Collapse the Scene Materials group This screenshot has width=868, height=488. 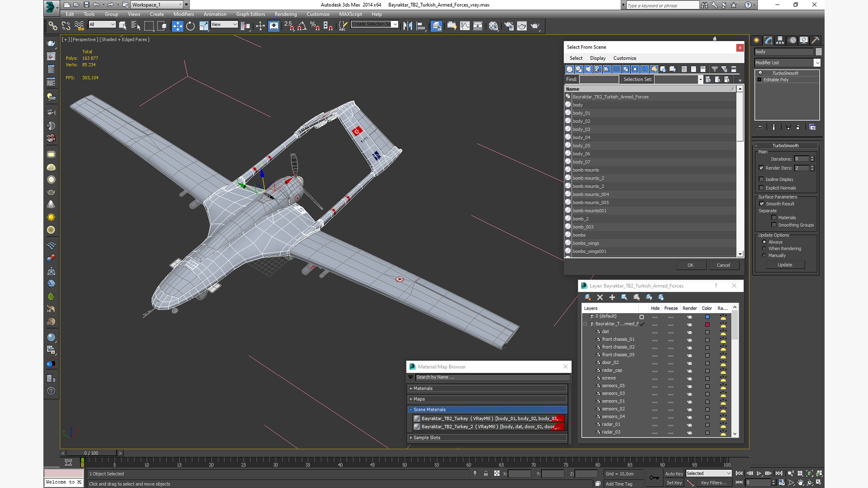click(487, 409)
